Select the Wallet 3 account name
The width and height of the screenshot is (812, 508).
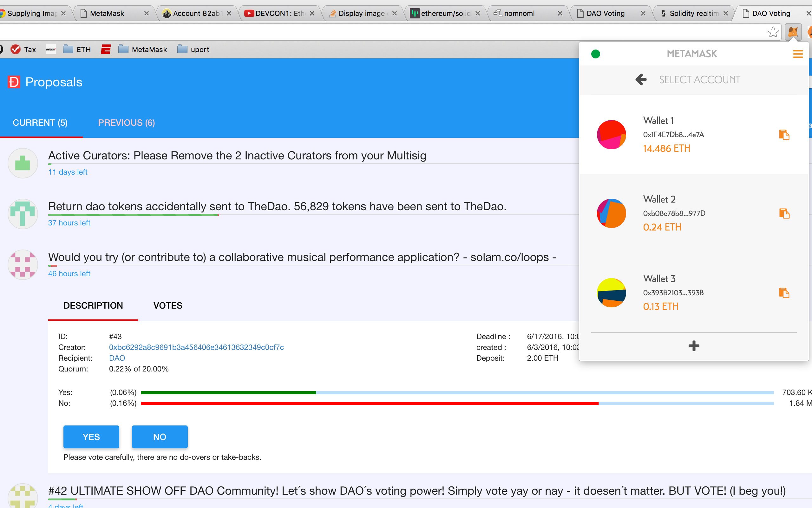tap(659, 278)
